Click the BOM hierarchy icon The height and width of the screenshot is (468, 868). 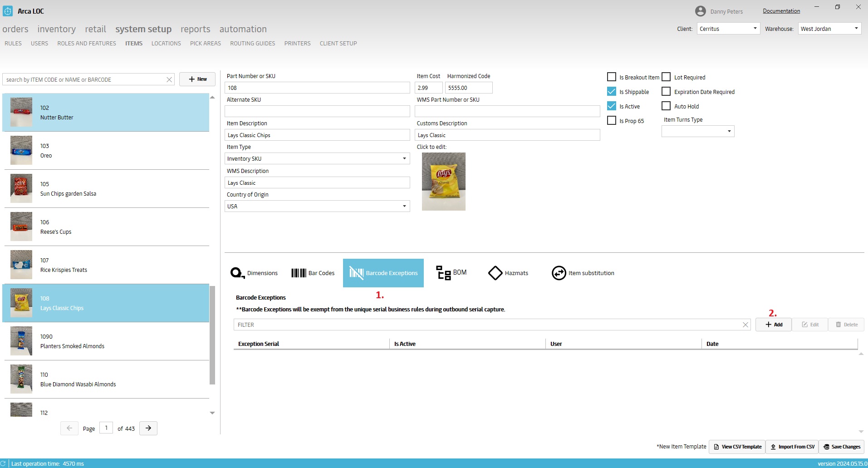(x=443, y=273)
